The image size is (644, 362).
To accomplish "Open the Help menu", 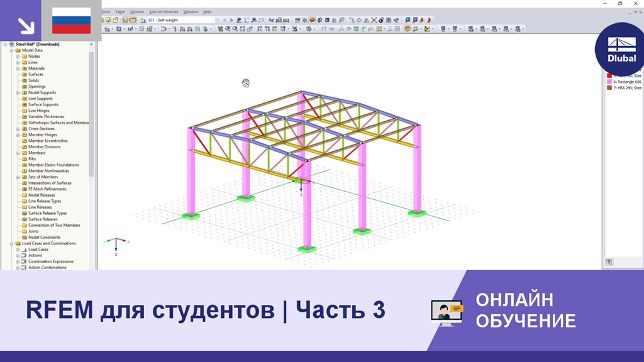I will click(207, 12).
